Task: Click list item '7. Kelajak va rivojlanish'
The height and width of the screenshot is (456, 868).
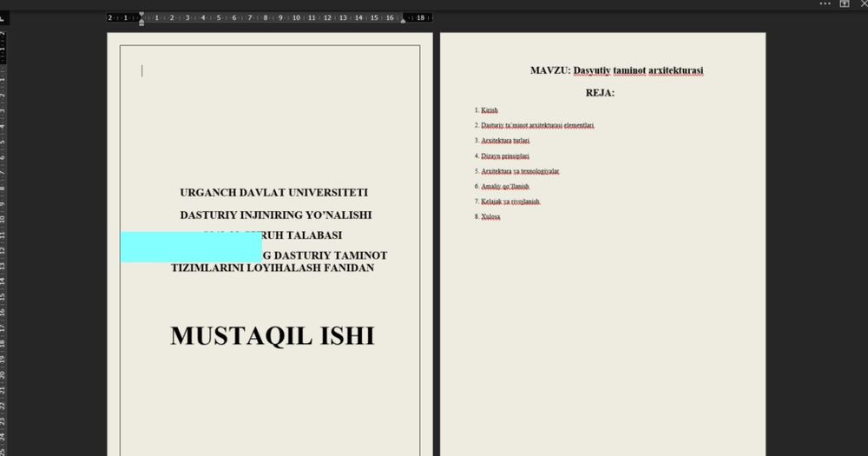Action: 507,202
